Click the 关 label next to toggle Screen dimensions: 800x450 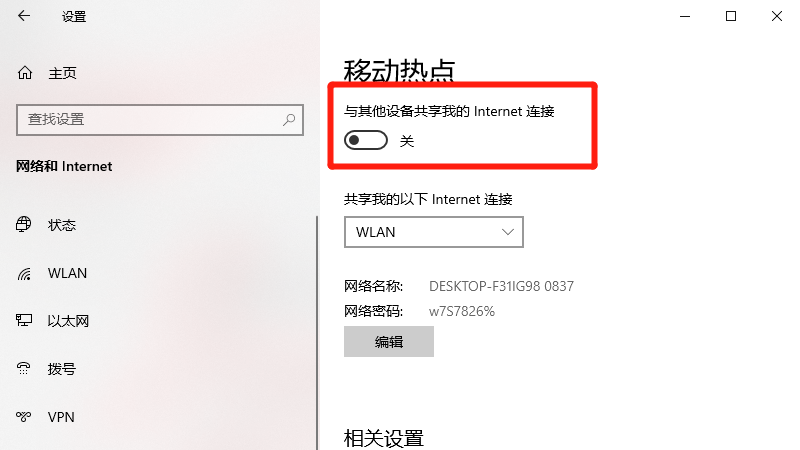tap(407, 141)
